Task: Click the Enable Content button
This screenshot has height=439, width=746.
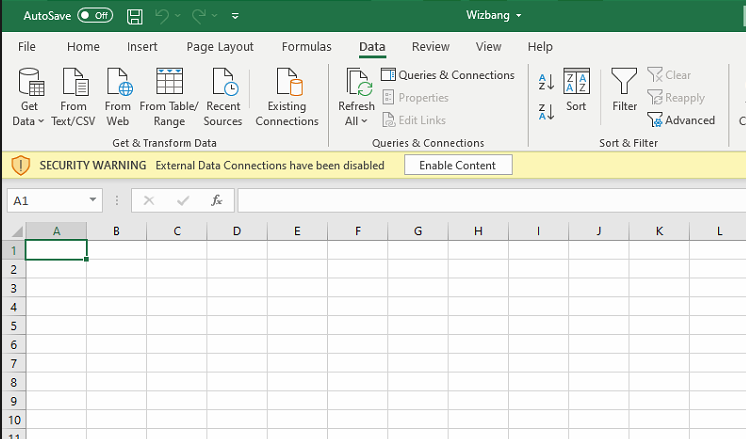Action: pyautogui.click(x=457, y=165)
